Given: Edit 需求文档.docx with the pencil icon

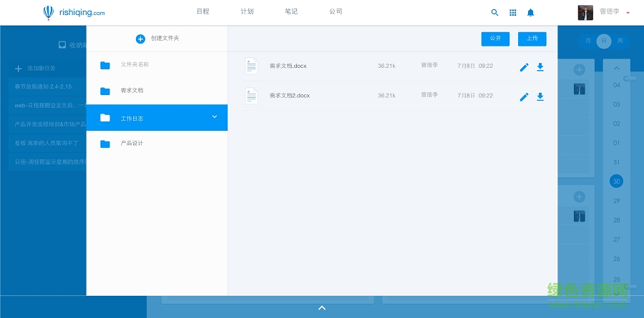Looking at the screenshot, I should (x=524, y=67).
